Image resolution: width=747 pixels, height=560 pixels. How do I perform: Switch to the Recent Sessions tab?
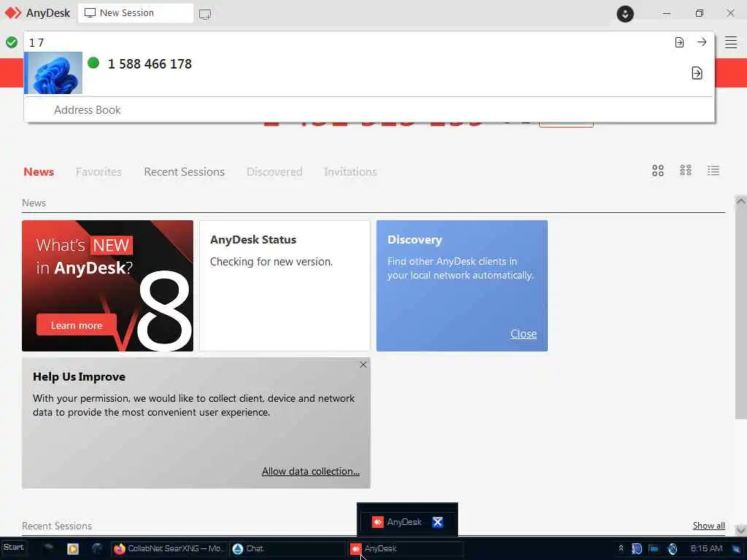[x=184, y=172]
